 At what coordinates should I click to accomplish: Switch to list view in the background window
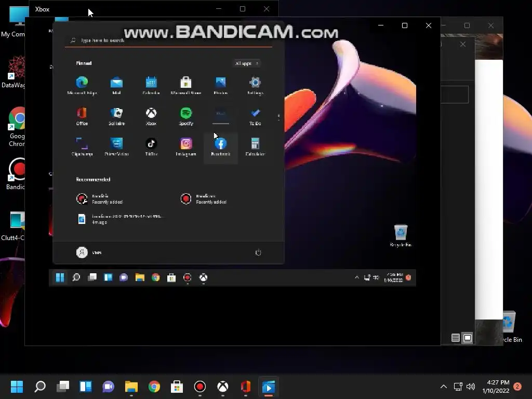tap(455, 338)
